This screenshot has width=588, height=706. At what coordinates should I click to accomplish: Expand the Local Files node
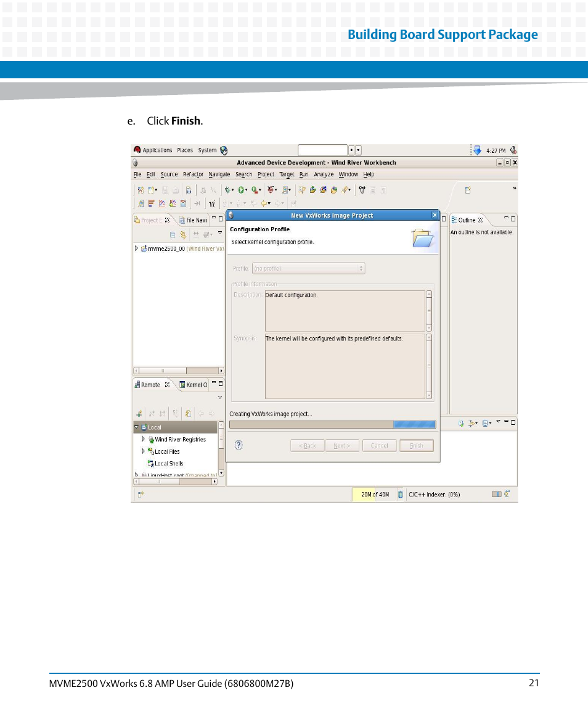144,451
